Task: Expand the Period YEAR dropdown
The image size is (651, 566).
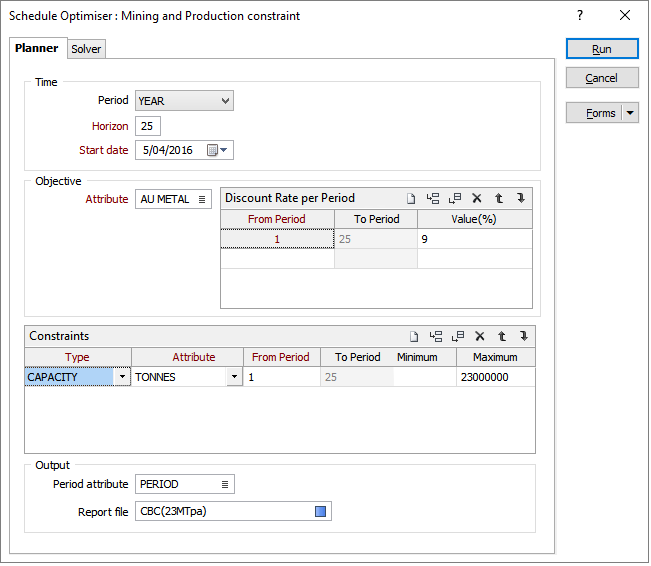Action: pos(225,101)
